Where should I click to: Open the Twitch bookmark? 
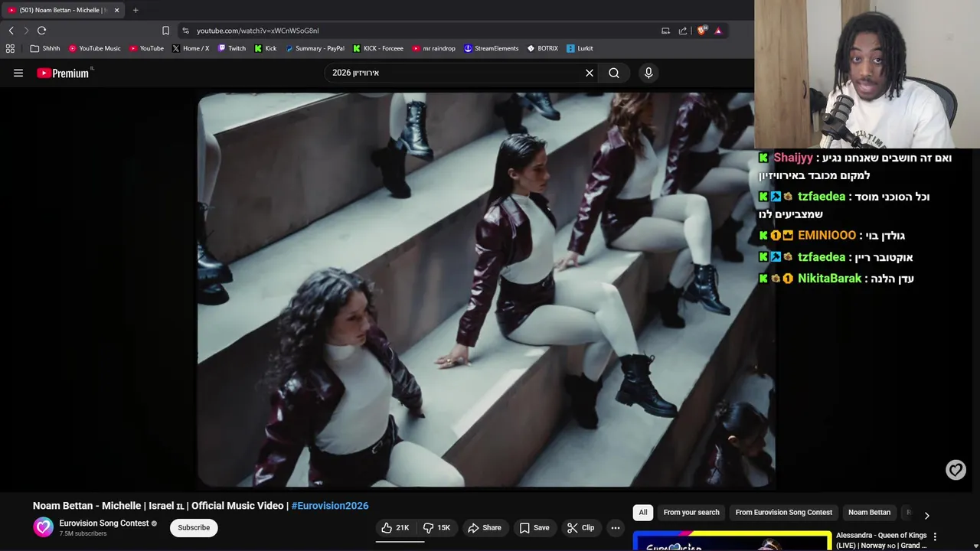click(x=232, y=48)
